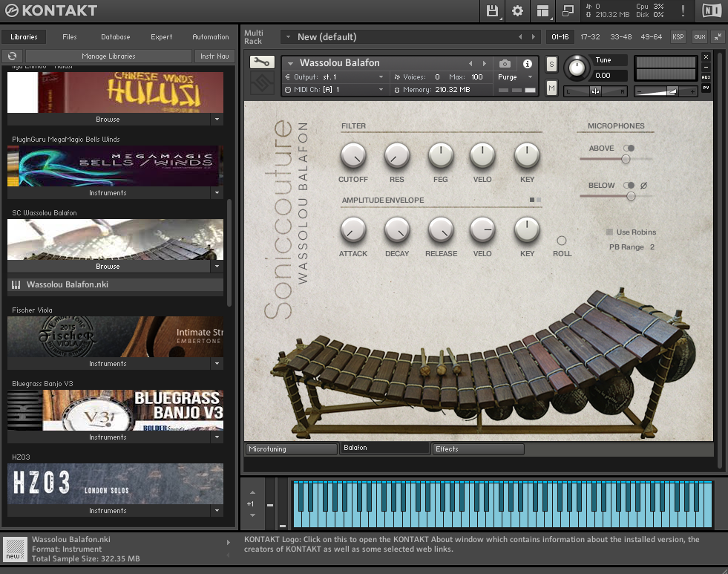
Task: Click the BELOW mic phase invert icon
Action: (x=643, y=186)
